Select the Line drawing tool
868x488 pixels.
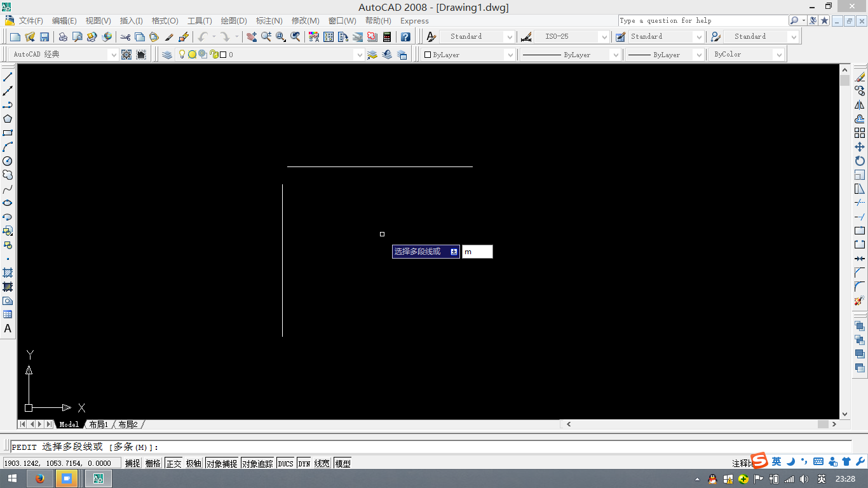[x=8, y=77]
